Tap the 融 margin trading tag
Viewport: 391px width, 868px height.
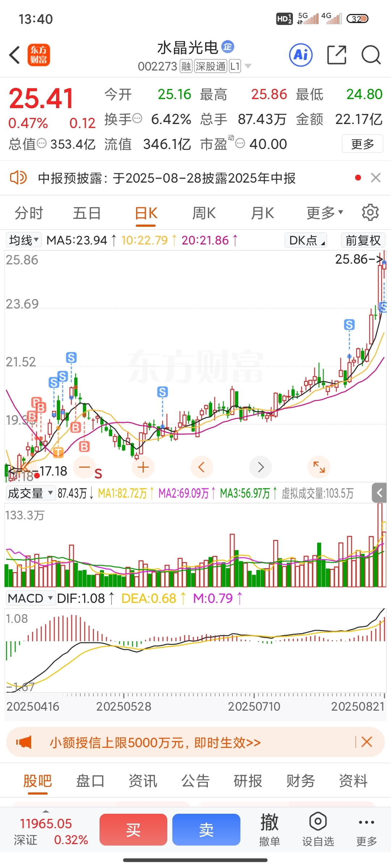[x=186, y=67]
